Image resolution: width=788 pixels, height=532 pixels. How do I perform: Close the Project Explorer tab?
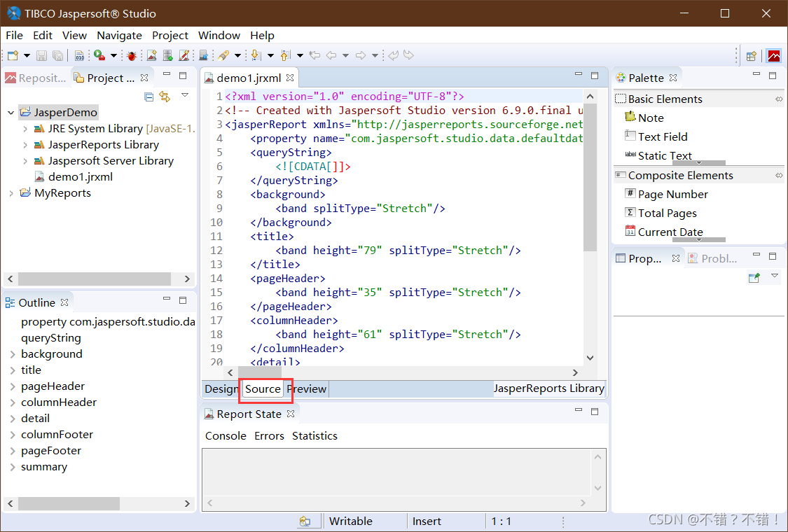pyautogui.click(x=144, y=78)
